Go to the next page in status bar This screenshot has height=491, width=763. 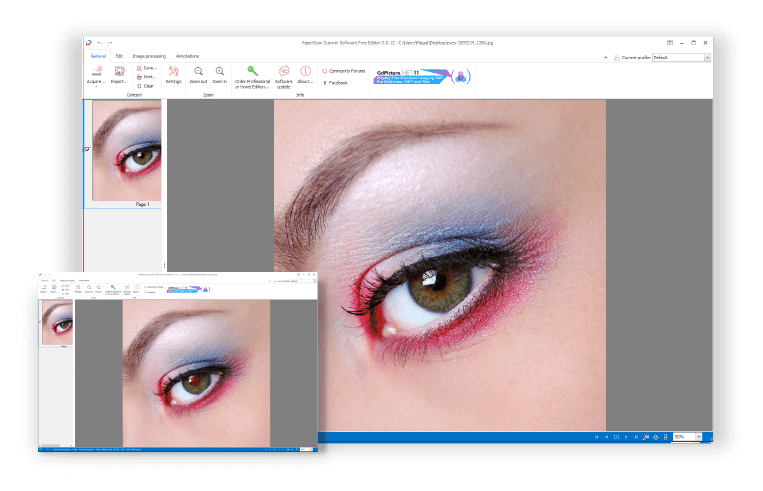pos(627,437)
